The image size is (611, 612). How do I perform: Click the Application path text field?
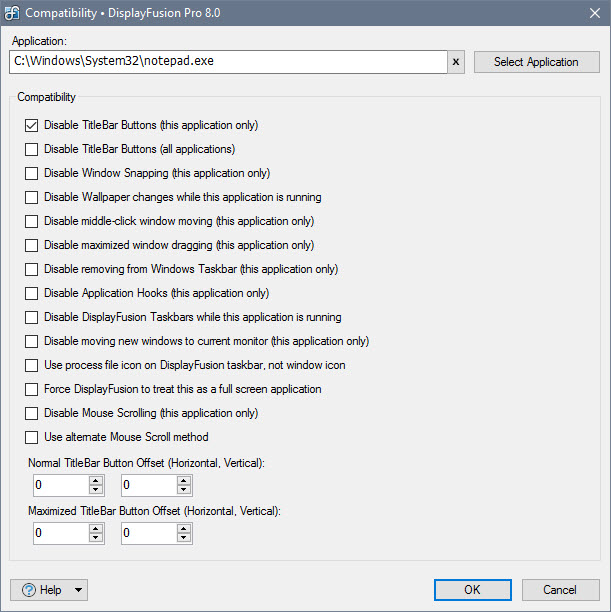pyautogui.click(x=228, y=62)
